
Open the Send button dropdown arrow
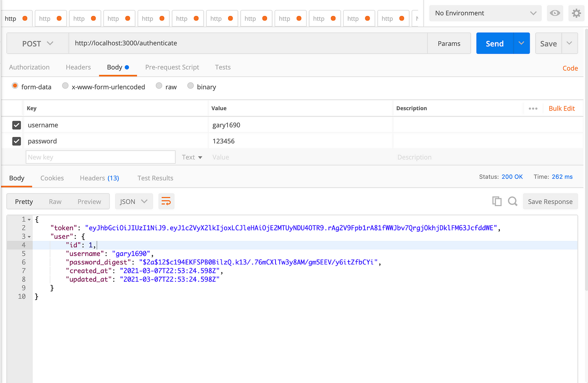pos(521,43)
